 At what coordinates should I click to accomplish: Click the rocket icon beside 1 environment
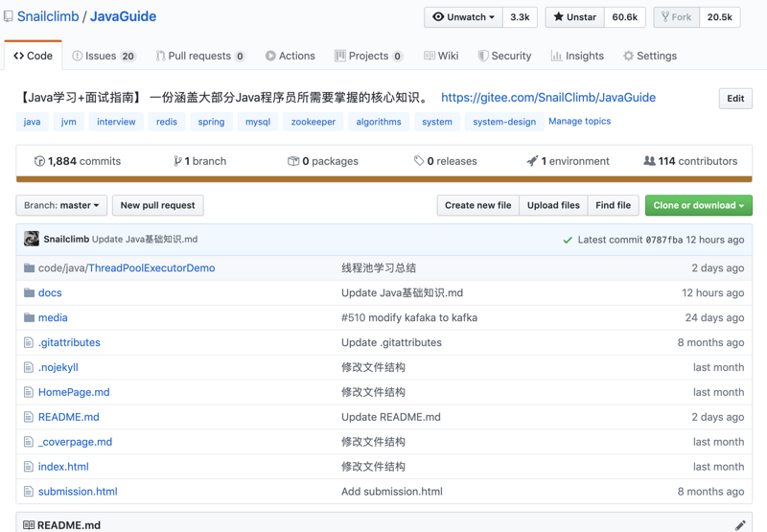tap(532, 161)
